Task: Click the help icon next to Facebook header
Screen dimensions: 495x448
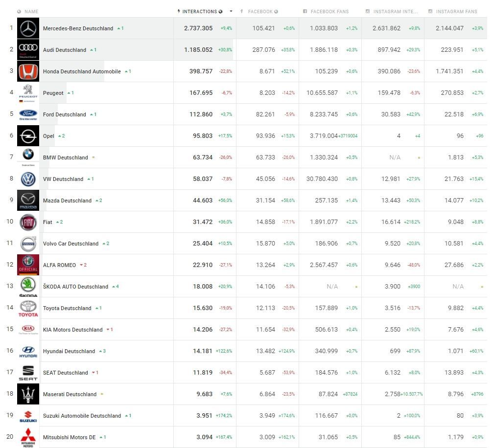Action: [x=276, y=11]
